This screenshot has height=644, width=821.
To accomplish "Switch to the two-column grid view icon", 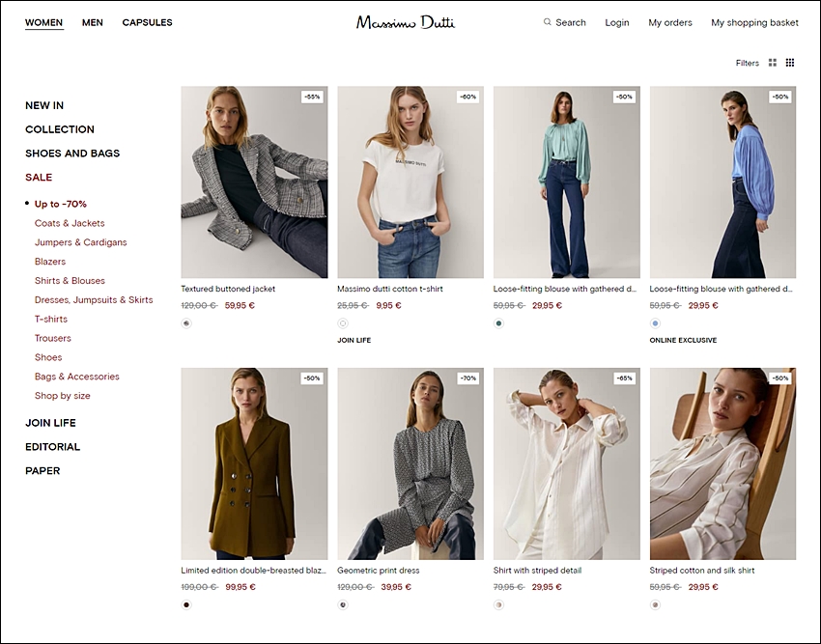I will click(x=773, y=63).
